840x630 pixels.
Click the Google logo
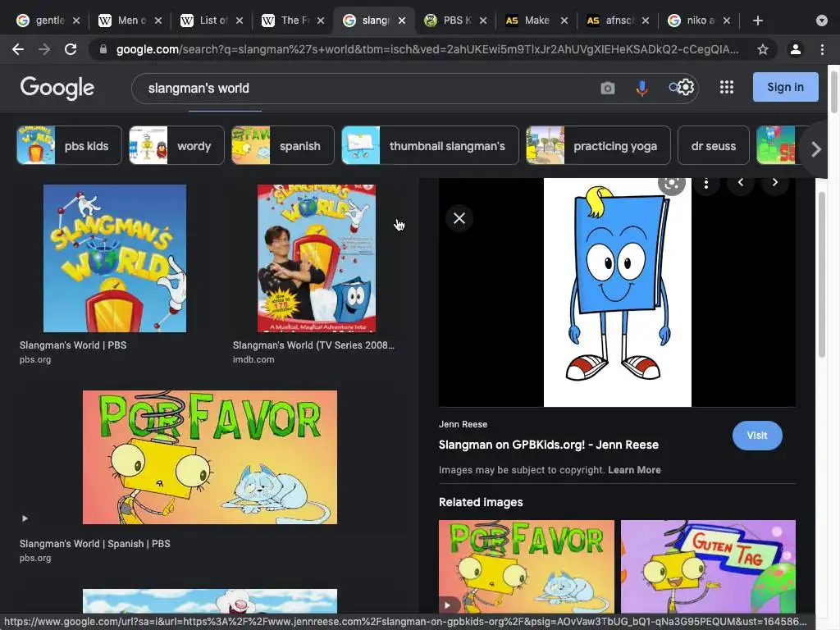(x=57, y=88)
